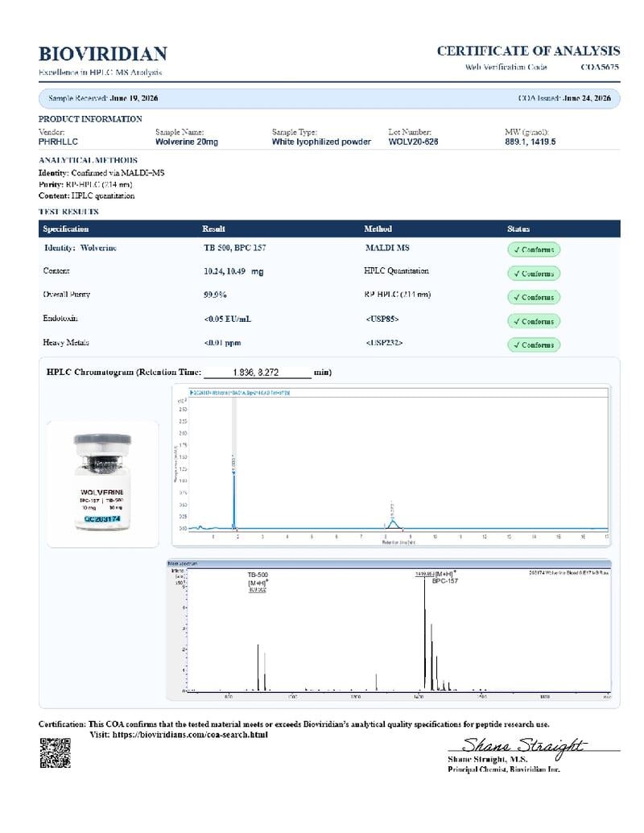Click Conforms badge in Content row
This screenshot has width=644, height=833.
(x=534, y=274)
